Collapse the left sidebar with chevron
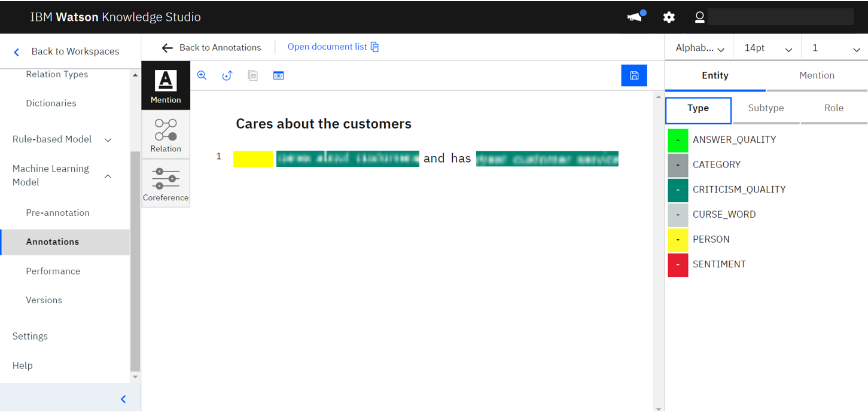The image size is (868, 412). (123, 399)
